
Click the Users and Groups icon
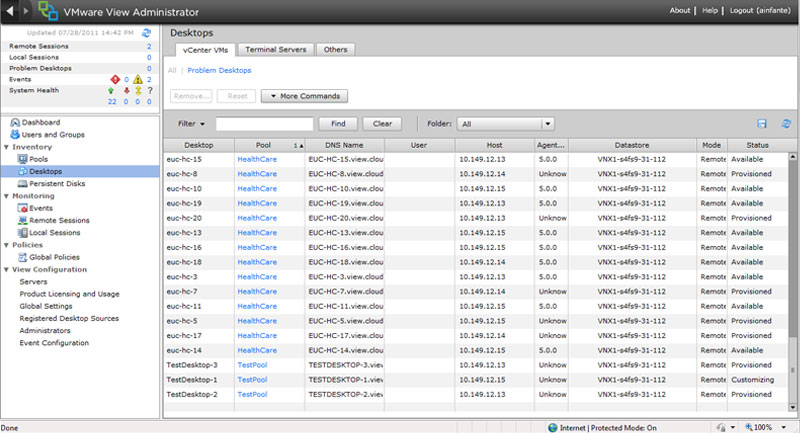15,135
